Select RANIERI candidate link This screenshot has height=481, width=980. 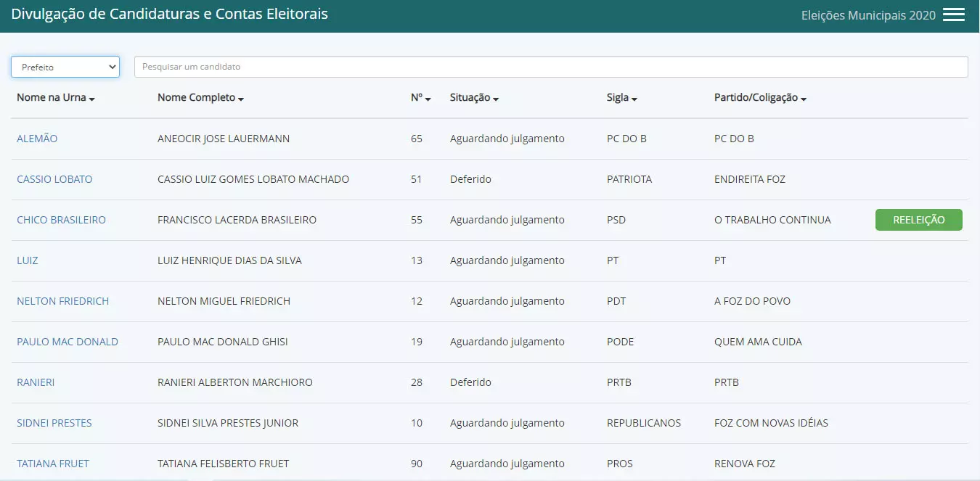tap(36, 382)
